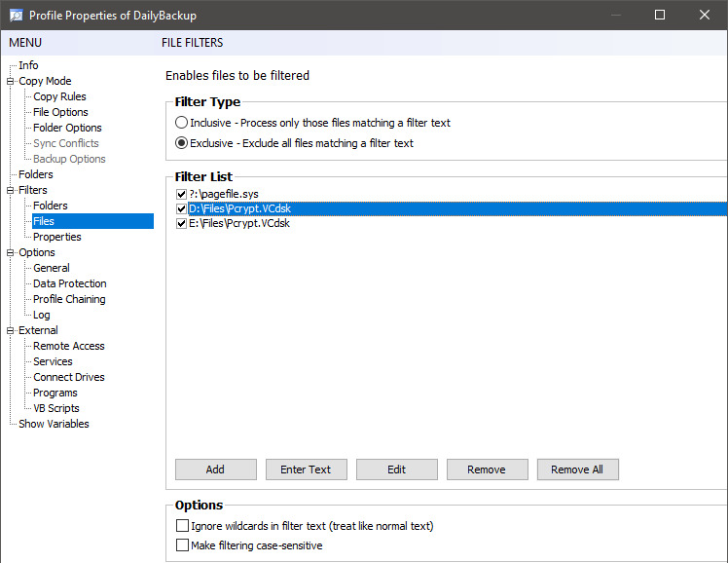Click the app icon in title bar

pos(15,15)
